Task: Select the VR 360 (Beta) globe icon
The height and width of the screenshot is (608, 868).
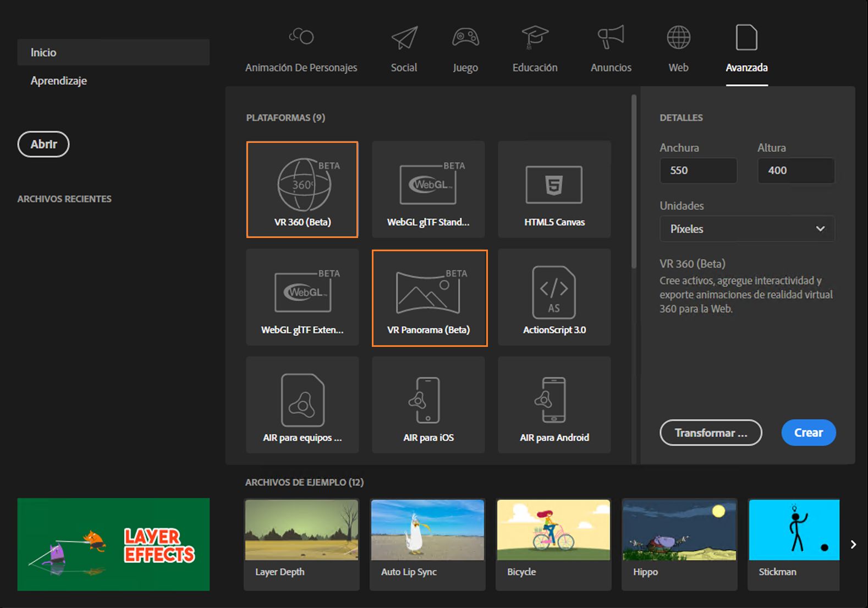Action: tap(304, 185)
